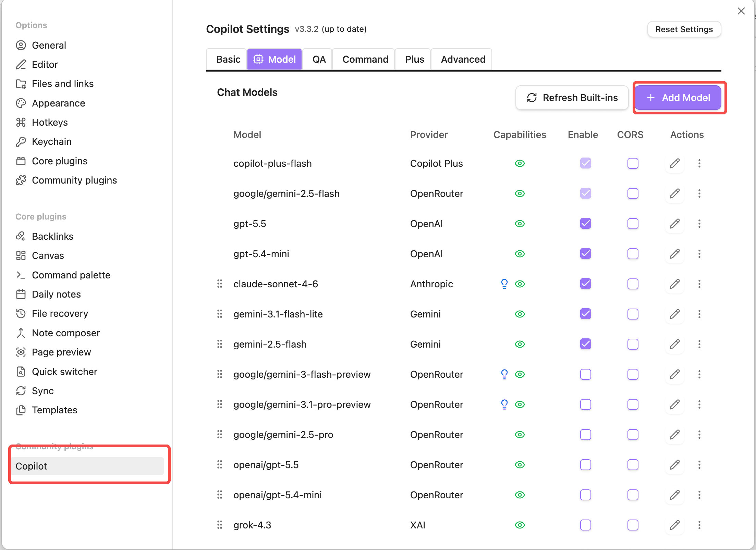Toggle CORS for gpt-5.4-mini

pyautogui.click(x=633, y=254)
